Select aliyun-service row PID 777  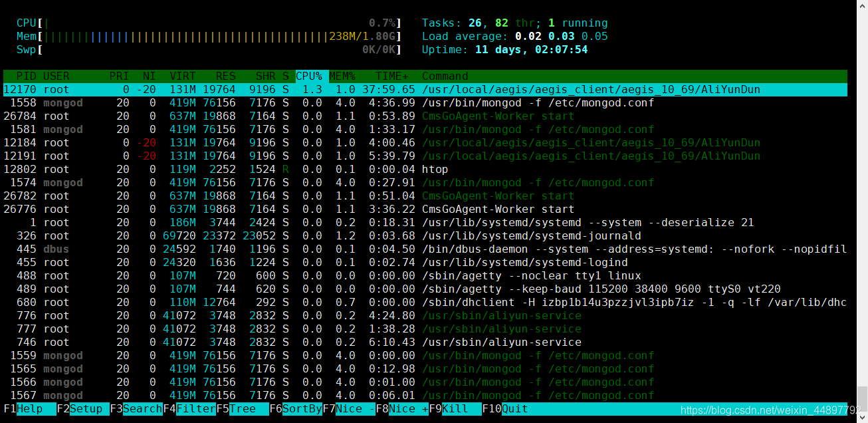pyautogui.click(x=425, y=329)
